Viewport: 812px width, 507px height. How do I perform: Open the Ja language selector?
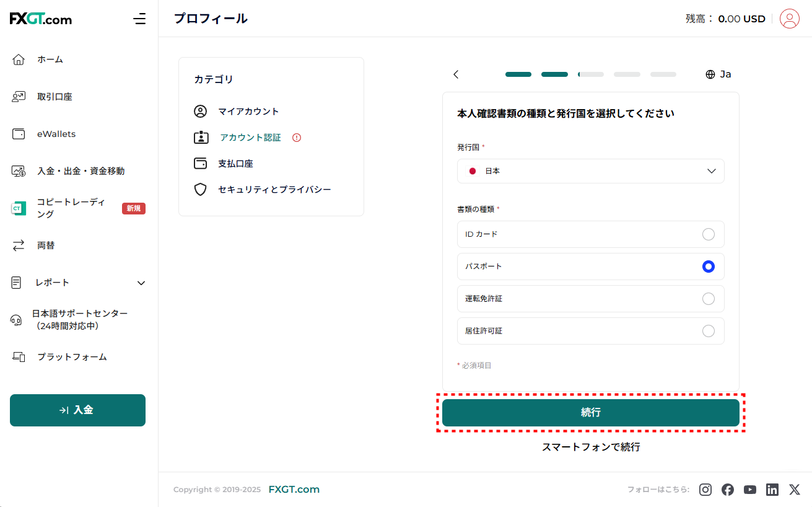718,74
